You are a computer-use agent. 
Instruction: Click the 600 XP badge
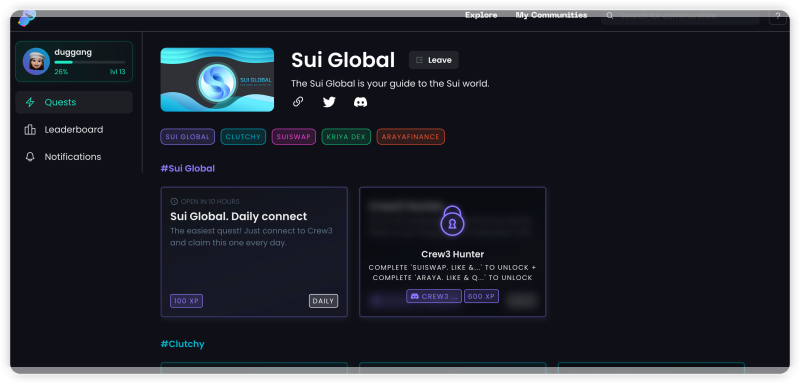click(x=482, y=296)
